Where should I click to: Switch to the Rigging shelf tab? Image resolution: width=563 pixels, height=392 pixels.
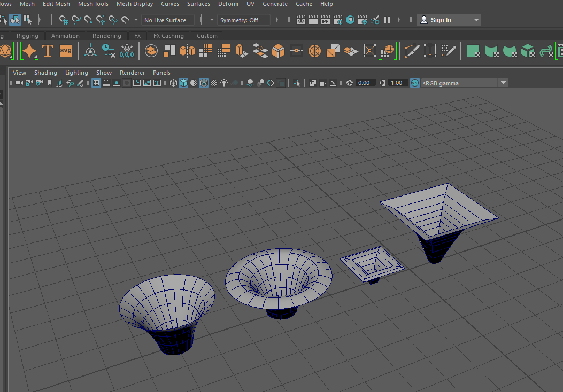(27, 36)
